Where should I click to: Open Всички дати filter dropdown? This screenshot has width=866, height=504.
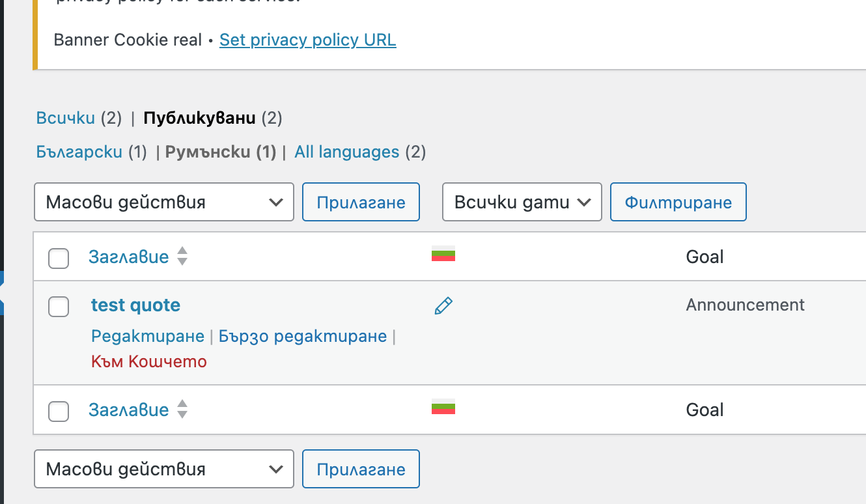[x=522, y=202]
